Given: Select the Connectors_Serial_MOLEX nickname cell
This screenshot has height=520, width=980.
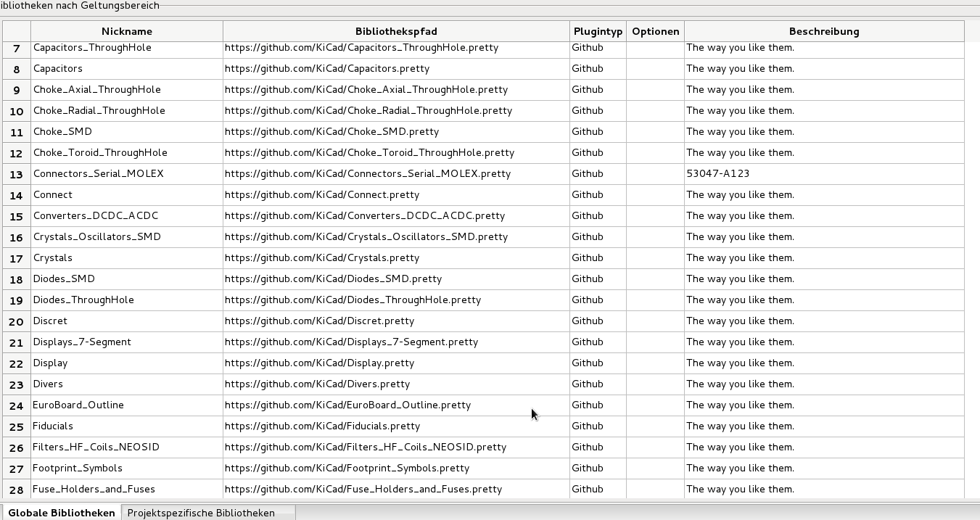Looking at the screenshot, I should 127,174.
